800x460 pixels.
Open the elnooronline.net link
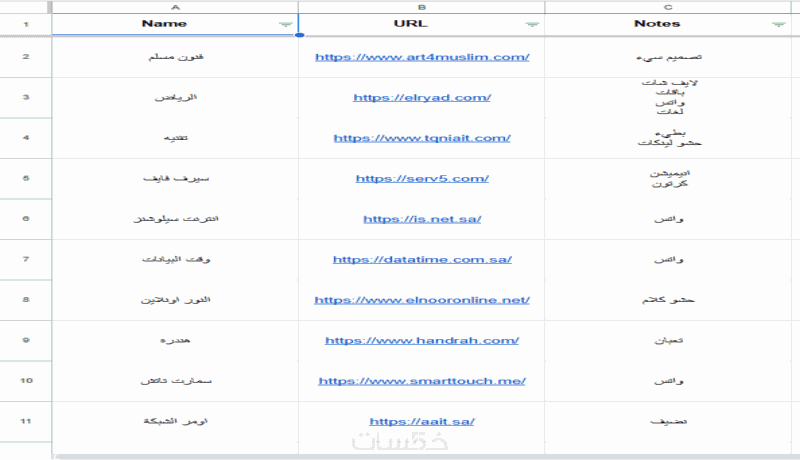point(422,300)
